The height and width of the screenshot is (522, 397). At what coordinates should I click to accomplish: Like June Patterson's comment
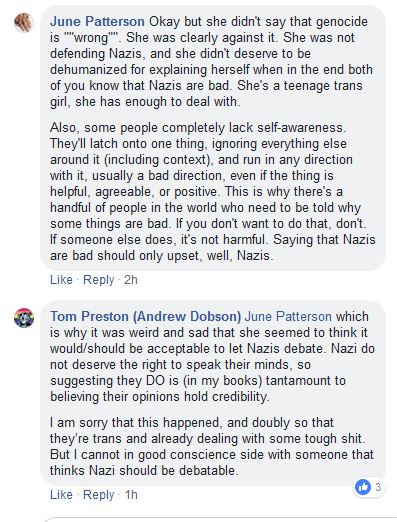click(61, 279)
